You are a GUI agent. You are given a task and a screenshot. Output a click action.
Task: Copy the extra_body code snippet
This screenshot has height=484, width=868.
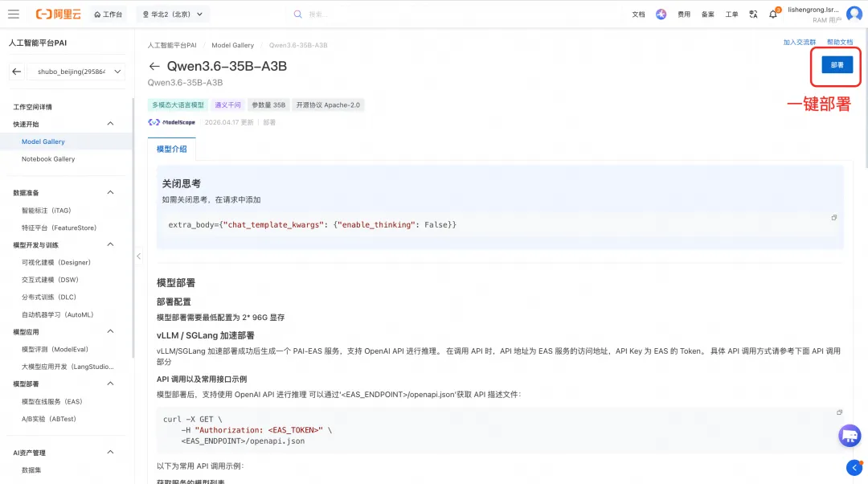pyautogui.click(x=833, y=218)
